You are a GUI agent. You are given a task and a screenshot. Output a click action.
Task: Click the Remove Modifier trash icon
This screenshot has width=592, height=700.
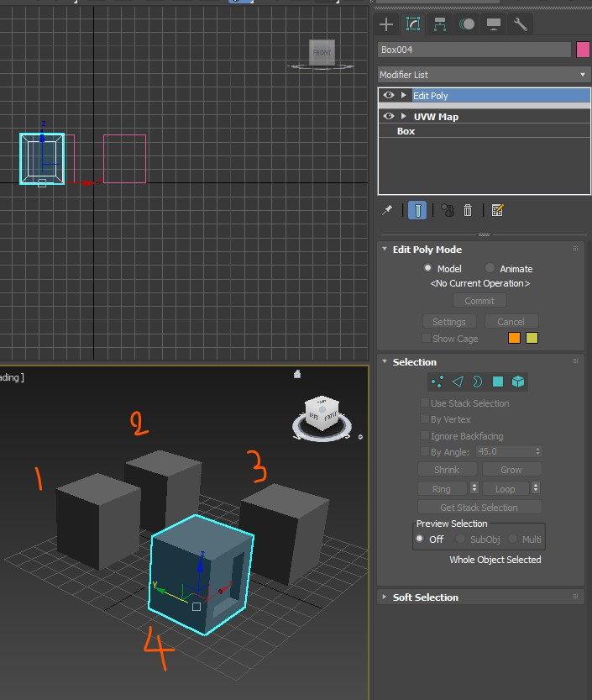(469, 210)
